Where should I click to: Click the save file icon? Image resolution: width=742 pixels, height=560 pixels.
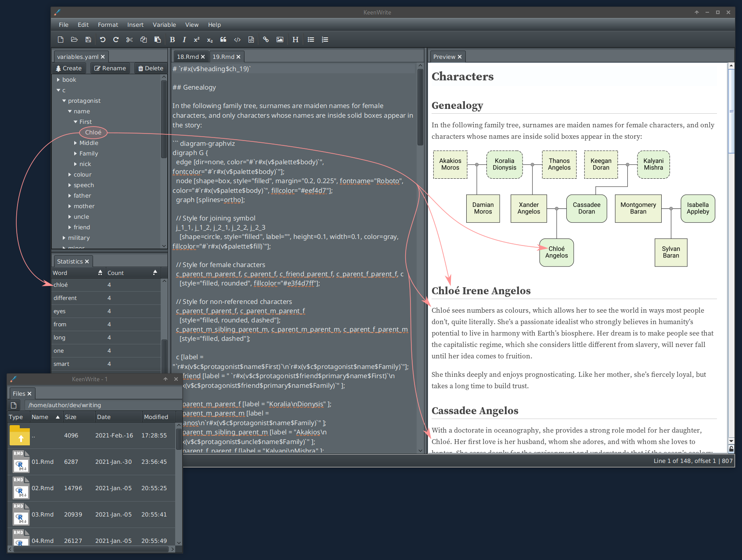pos(88,40)
